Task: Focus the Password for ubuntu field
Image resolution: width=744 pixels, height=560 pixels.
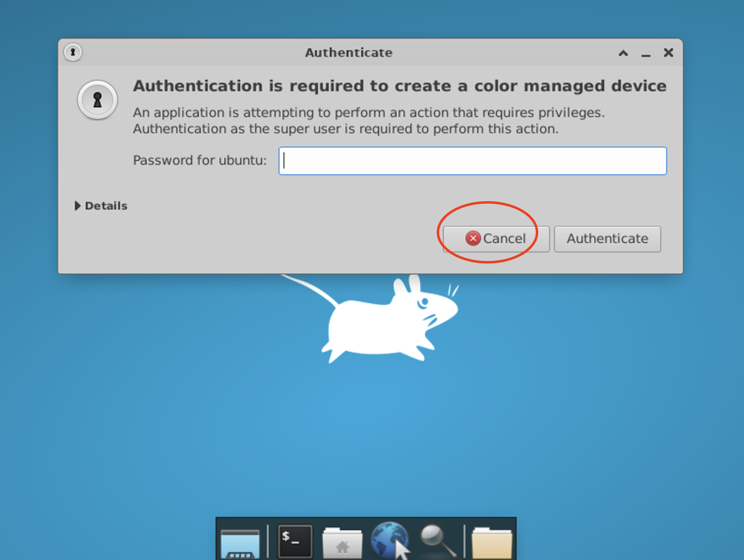Action: (x=472, y=161)
